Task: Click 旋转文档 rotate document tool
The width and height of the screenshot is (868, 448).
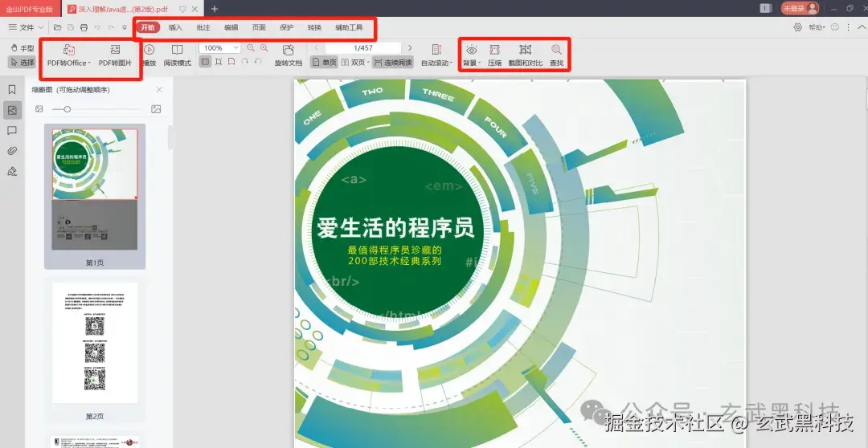Action: click(289, 56)
